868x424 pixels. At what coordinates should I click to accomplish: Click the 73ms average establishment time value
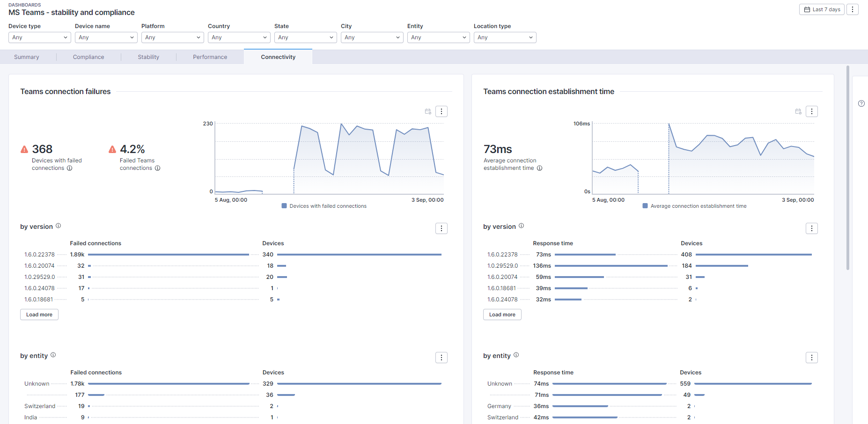(498, 149)
